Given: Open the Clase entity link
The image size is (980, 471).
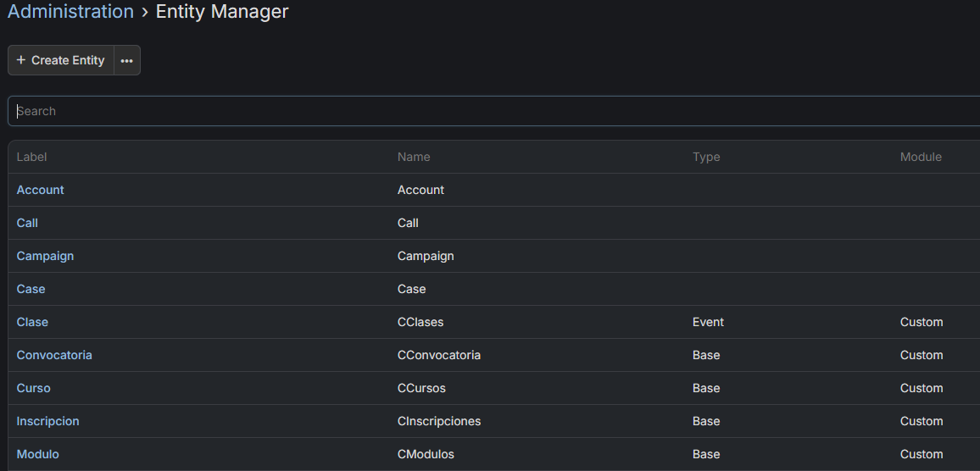Looking at the screenshot, I should pos(32,322).
